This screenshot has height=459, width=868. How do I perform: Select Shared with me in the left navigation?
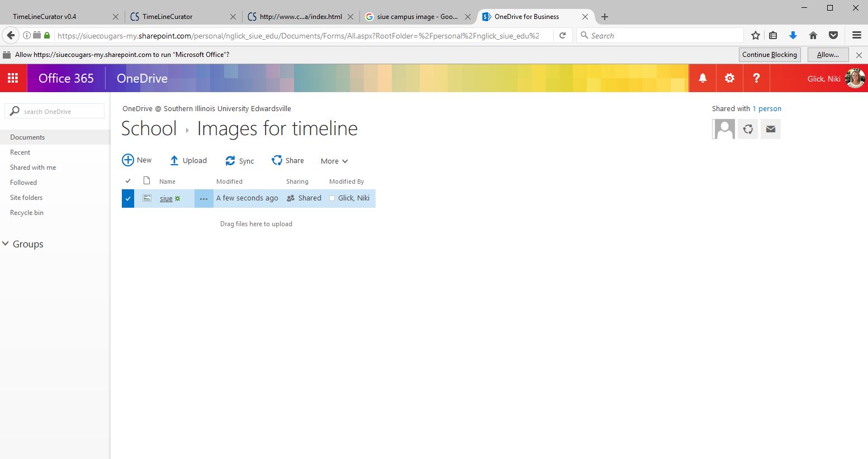click(33, 168)
